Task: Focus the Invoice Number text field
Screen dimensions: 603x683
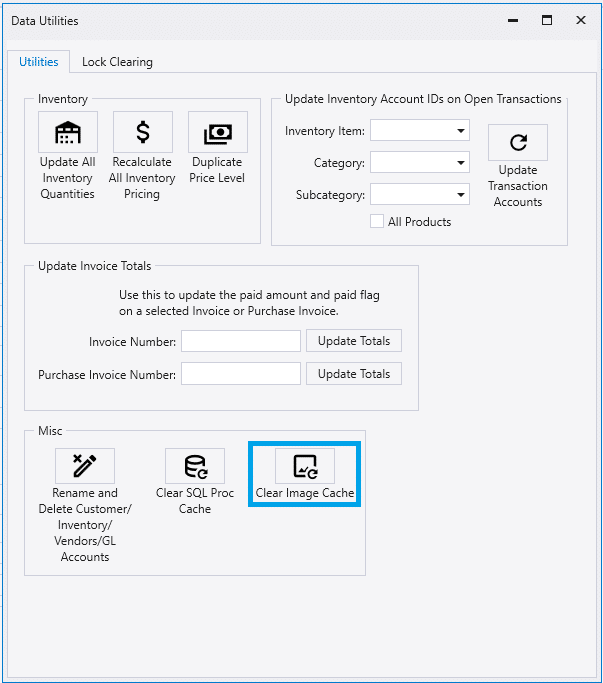Action: click(x=241, y=341)
